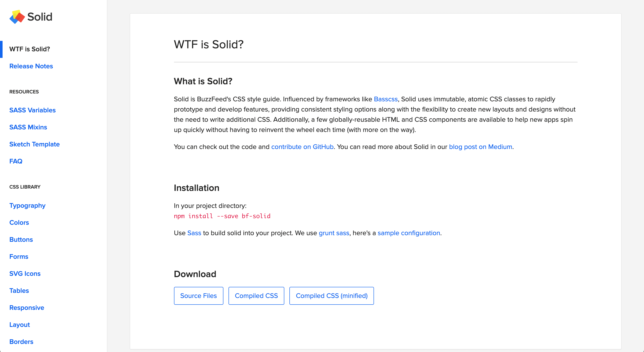
Task: Open the Sketch Template link
Action: (x=34, y=144)
